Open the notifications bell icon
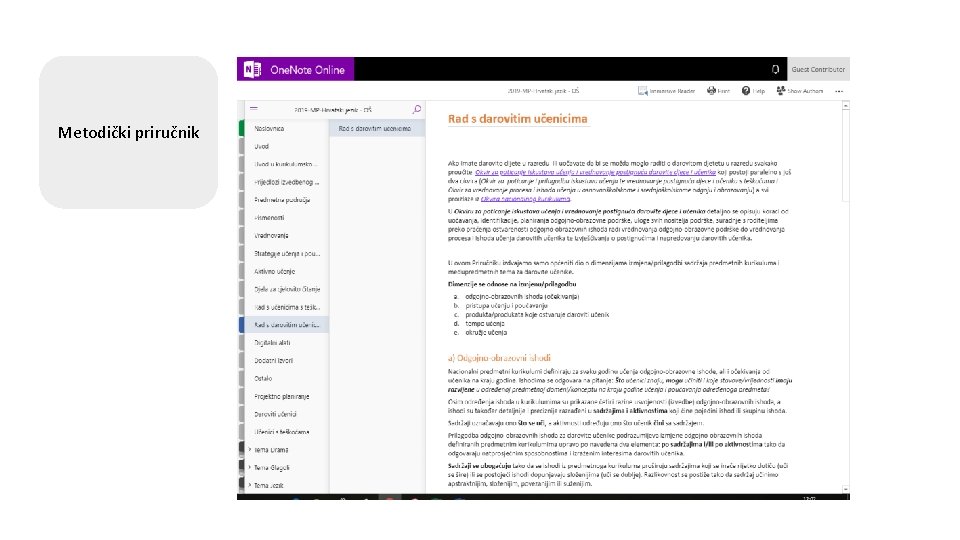The height and width of the screenshot is (540, 960). coord(775,69)
